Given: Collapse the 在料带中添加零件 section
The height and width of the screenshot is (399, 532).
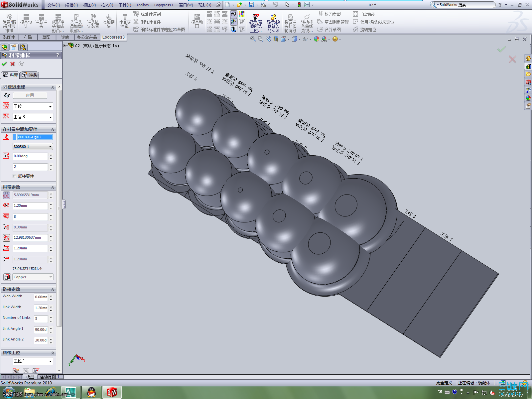Looking at the screenshot, I should tap(53, 129).
